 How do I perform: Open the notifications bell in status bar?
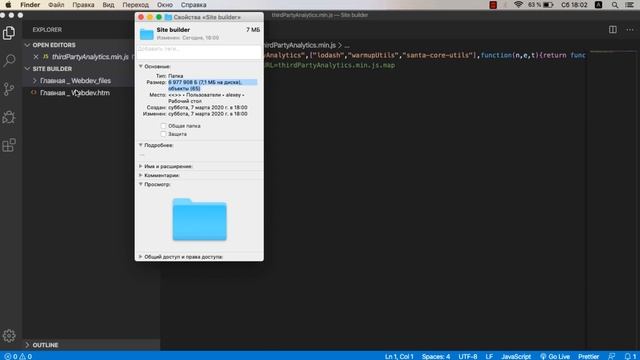[630, 356]
